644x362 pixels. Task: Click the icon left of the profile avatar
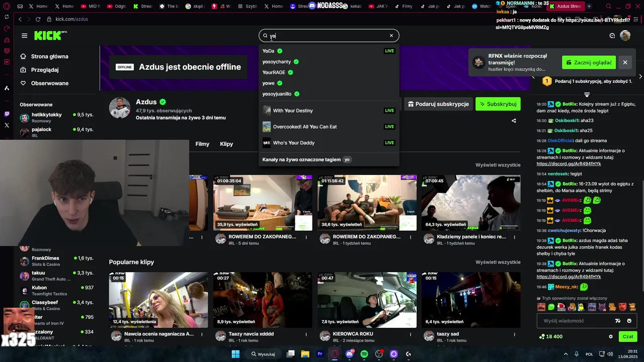coord(612,36)
